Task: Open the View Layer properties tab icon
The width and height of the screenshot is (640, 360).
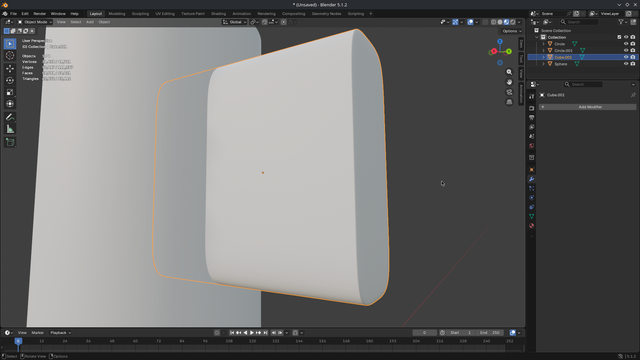Action: coord(531,127)
